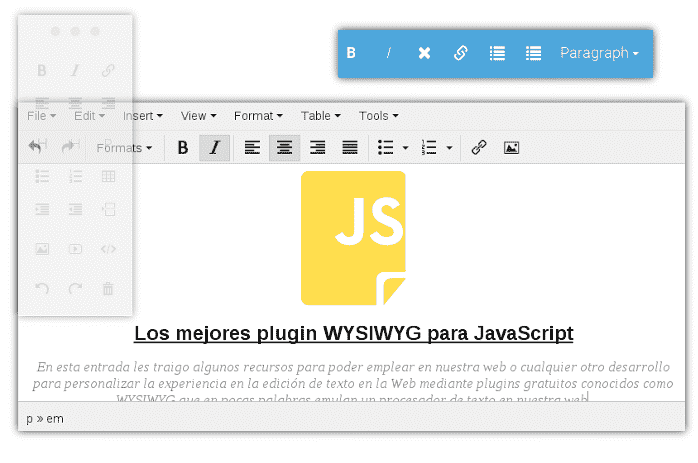Screen dimensions: 698x463
Task: Select Align right in main editor toolbar
Action: 317,148
